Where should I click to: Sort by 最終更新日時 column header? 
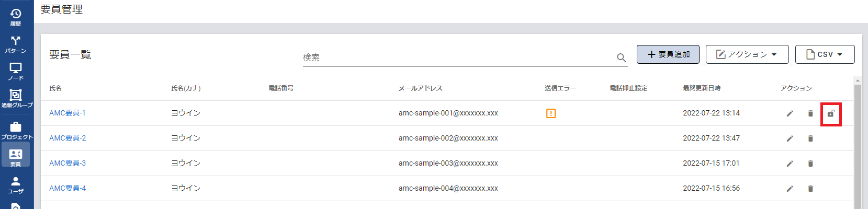(x=701, y=88)
